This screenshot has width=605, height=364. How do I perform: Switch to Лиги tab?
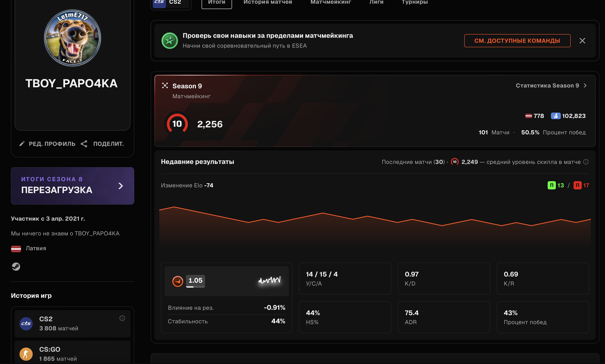click(x=376, y=2)
